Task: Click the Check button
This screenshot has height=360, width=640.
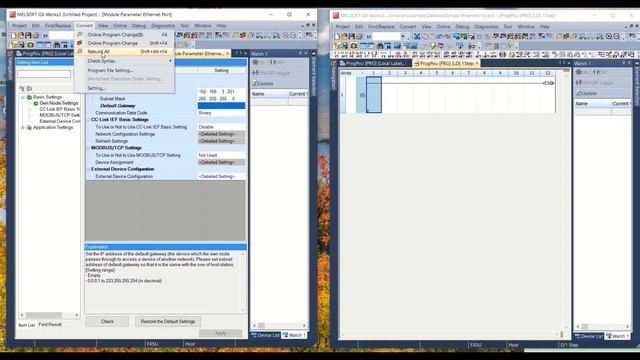Action: pos(107,321)
